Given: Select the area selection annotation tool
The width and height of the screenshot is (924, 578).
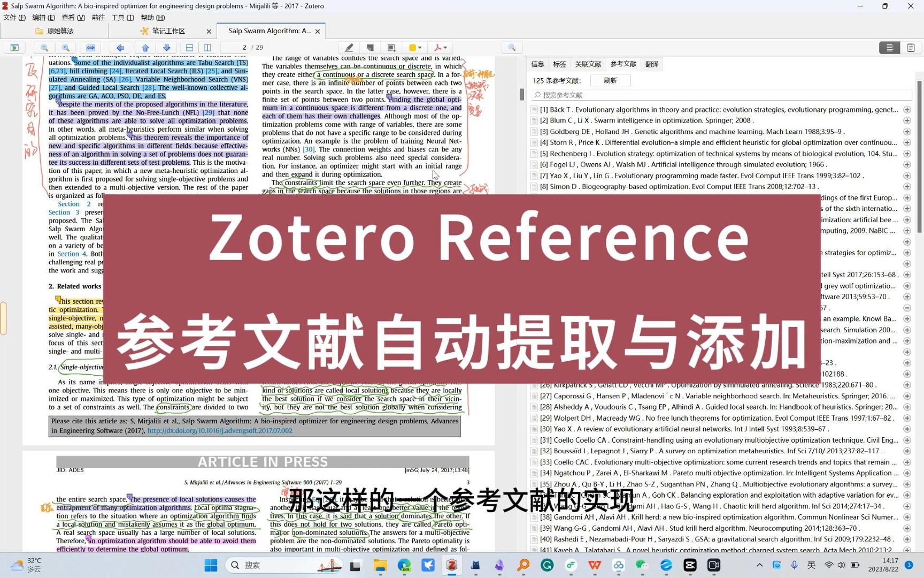Looking at the screenshot, I should 391,48.
